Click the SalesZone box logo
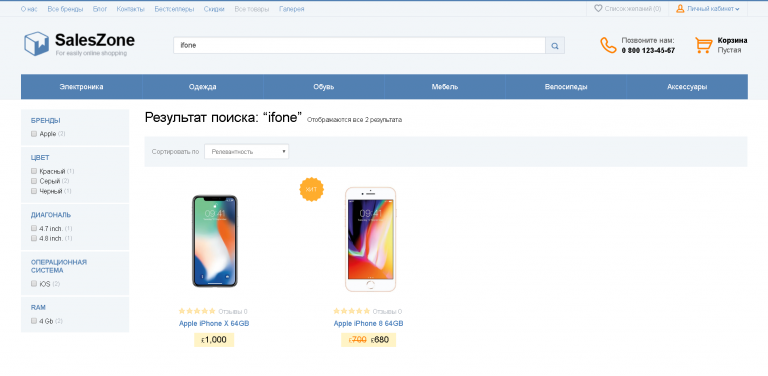Viewport: 768px width, 376px height. coord(37,44)
